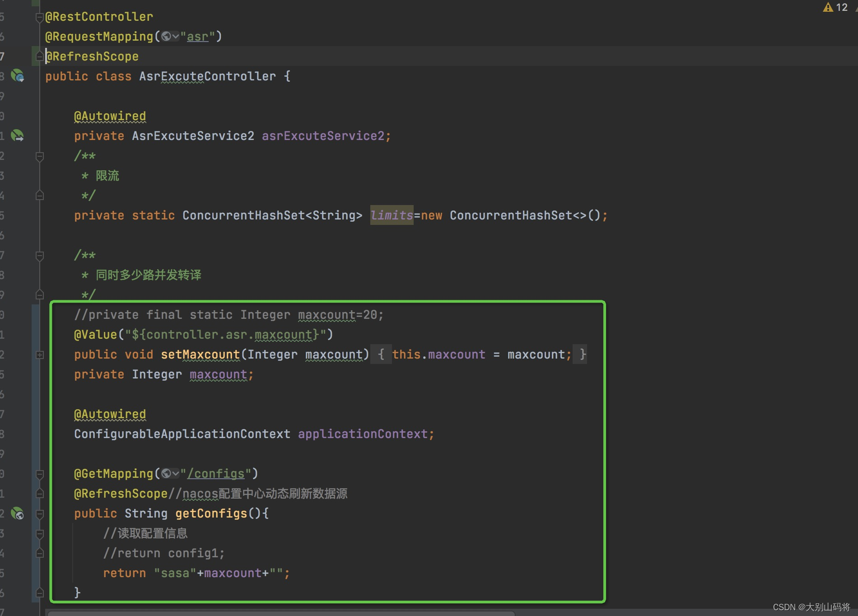Image resolution: width=858 pixels, height=616 pixels.
Task: Click the //return config1; comment
Action: pyautogui.click(x=163, y=553)
